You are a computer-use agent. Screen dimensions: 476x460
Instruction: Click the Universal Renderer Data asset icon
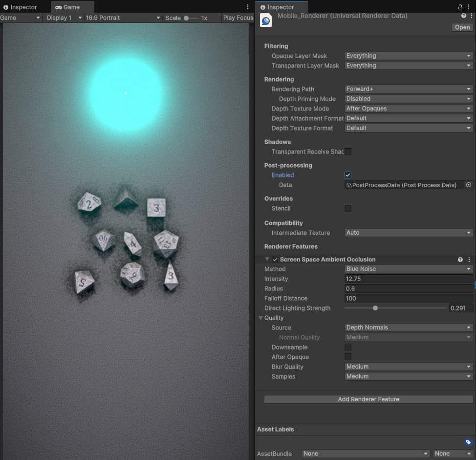pos(265,21)
